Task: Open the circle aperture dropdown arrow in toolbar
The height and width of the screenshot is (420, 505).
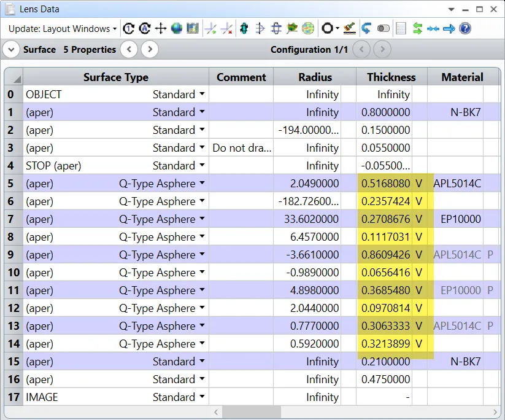Action: coord(337,28)
